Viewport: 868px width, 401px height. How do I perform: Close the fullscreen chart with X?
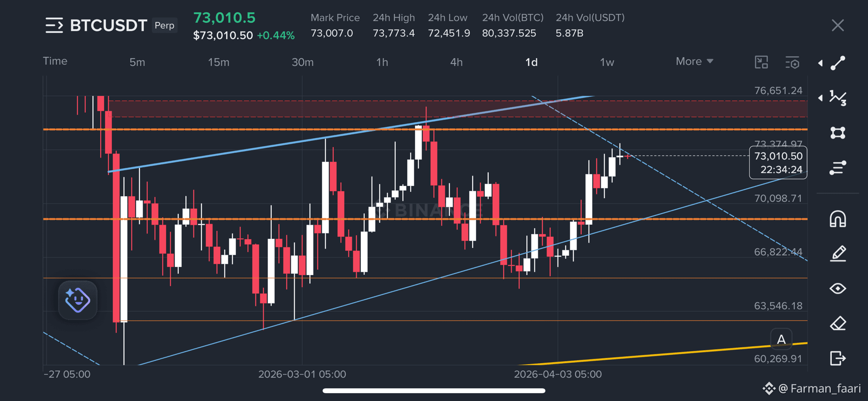click(838, 25)
